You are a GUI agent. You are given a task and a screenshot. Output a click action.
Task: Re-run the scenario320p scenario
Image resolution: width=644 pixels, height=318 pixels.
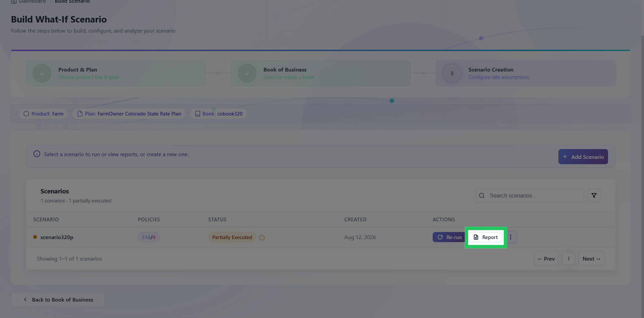pyautogui.click(x=449, y=237)
